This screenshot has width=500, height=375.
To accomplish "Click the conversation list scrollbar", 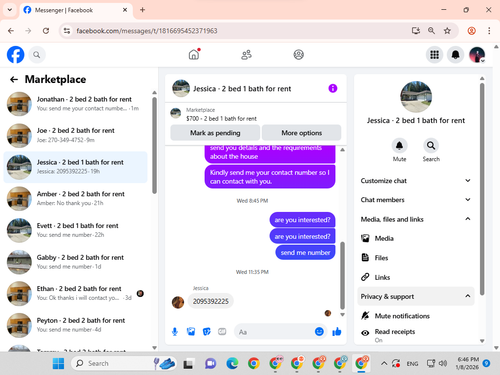I will 154,145.
